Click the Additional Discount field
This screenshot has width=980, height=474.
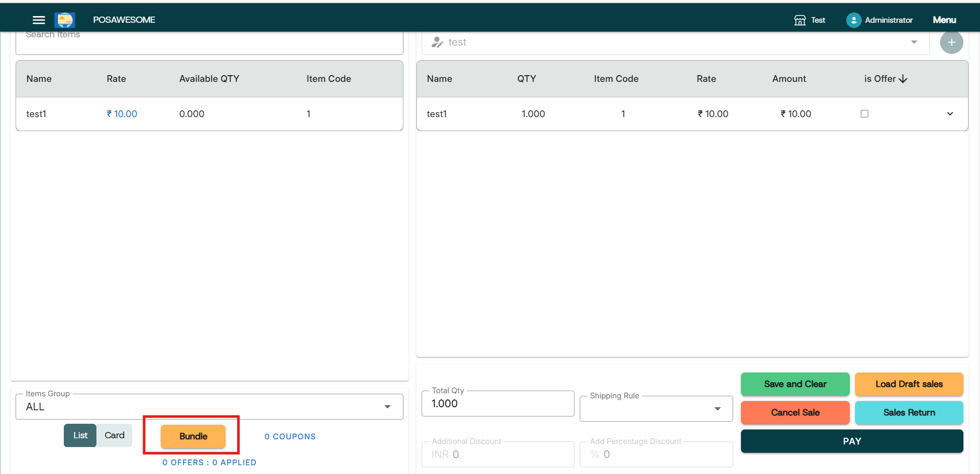(x=498, y=454)
